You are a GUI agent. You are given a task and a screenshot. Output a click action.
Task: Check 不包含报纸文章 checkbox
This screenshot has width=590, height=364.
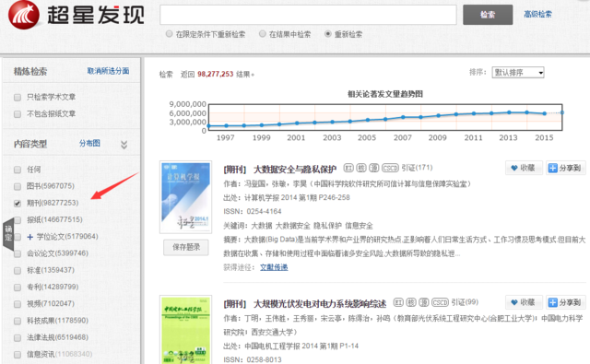coord(18,114)
